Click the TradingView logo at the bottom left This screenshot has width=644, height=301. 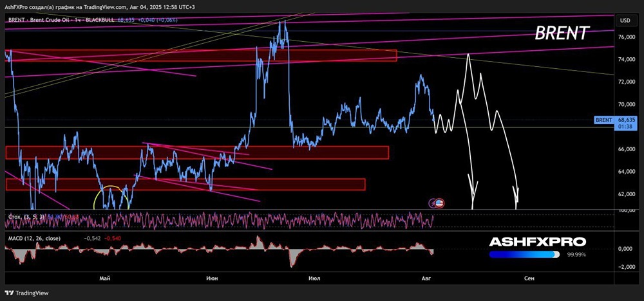[26, 293]
